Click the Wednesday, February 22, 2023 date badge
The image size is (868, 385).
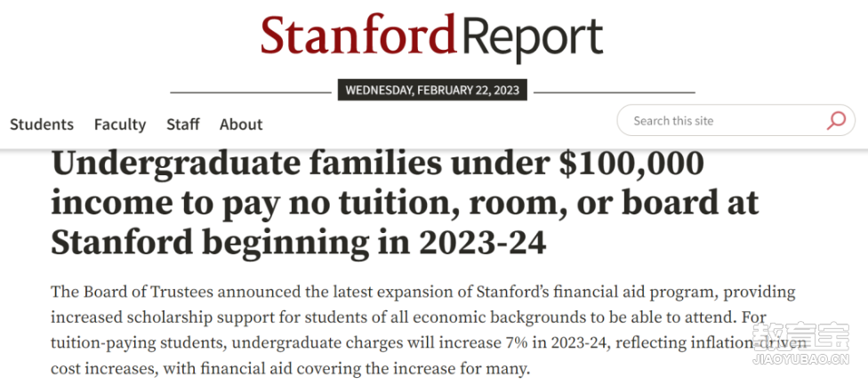pos(432,90)
